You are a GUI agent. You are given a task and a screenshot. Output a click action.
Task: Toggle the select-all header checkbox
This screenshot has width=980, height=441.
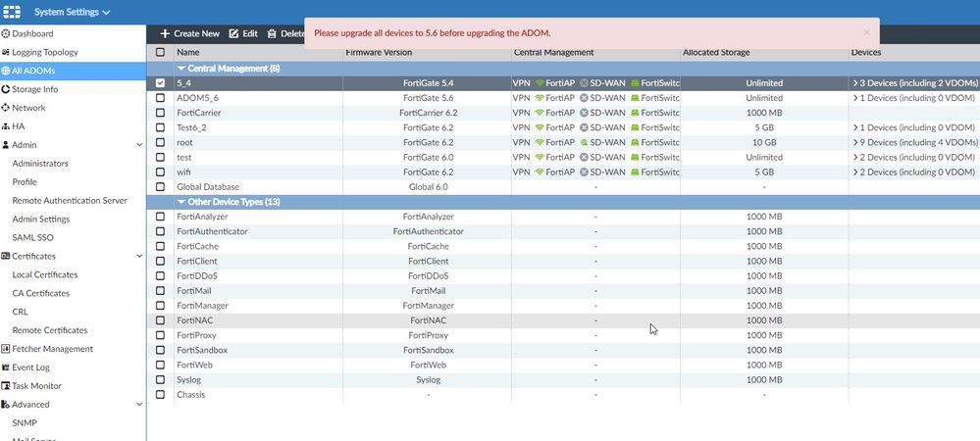pos(161,53)
